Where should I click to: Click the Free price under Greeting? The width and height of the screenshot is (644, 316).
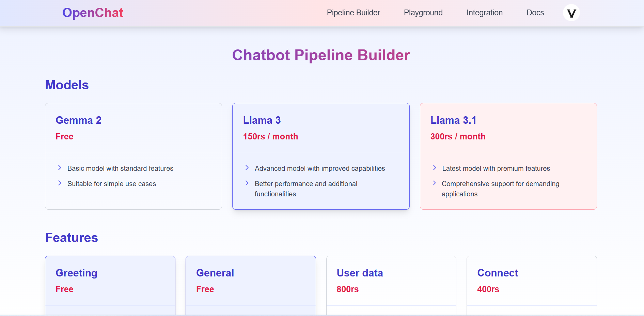coord(65,289)
